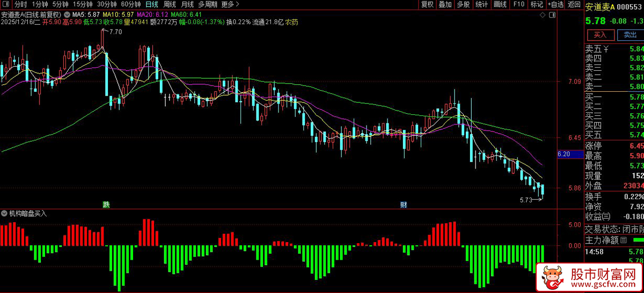
Task: Expand the 机构暗盘买入 indicator dropdown
Action: pyautogui.click(x=5, y=214)
